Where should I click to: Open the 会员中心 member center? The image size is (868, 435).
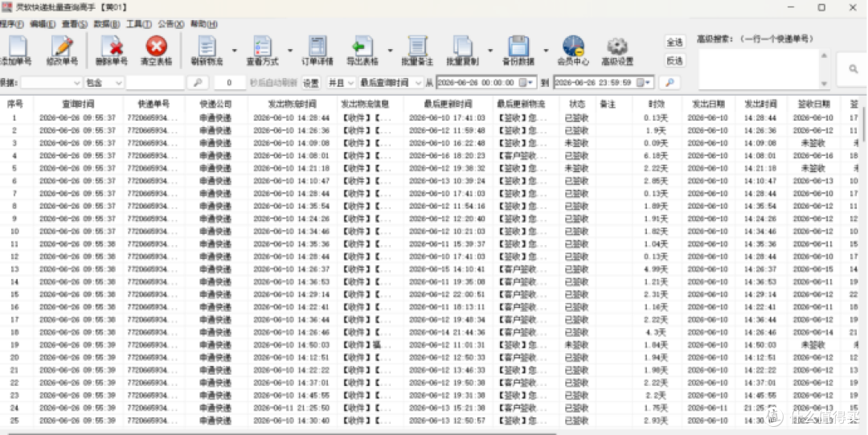click(x=573, y=51)
